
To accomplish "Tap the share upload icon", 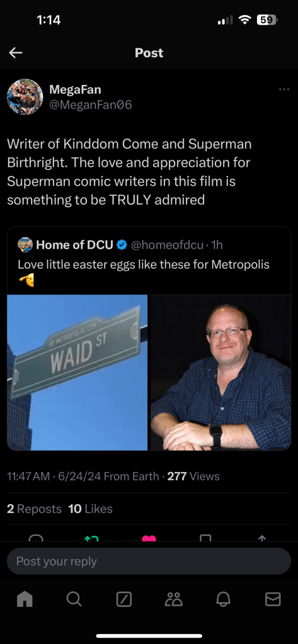I will point(262,538).
